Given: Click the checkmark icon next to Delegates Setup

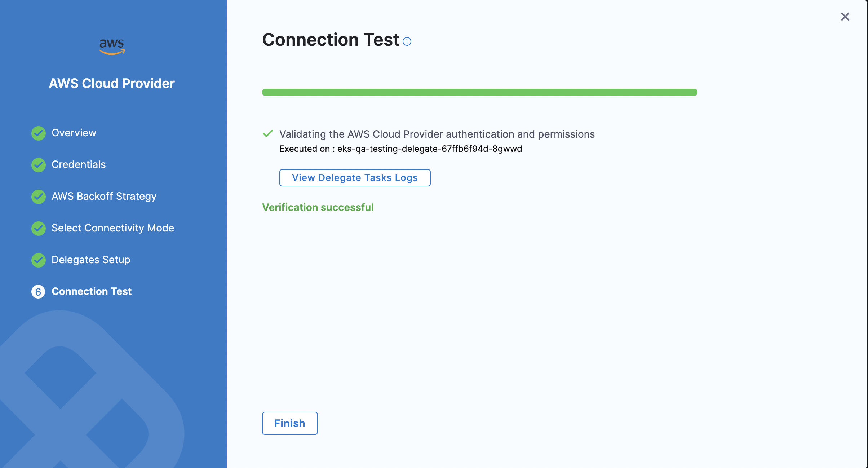Looking at the screenshot, I should coord(38,260).
